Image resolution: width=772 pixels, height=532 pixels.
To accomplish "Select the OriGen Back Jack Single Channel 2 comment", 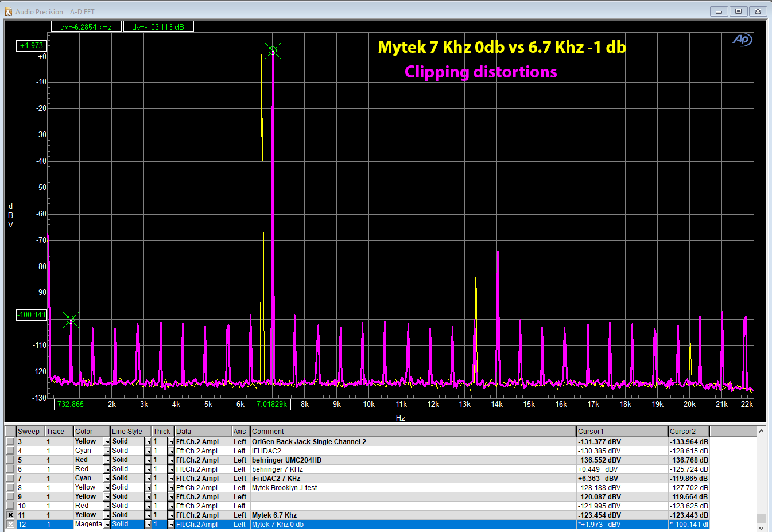I will click(309, 442).
